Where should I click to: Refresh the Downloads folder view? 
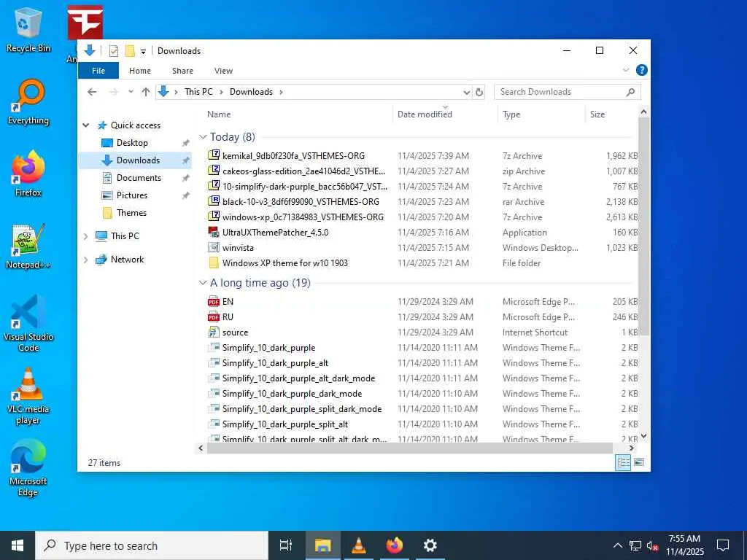(x=479, y=92)
